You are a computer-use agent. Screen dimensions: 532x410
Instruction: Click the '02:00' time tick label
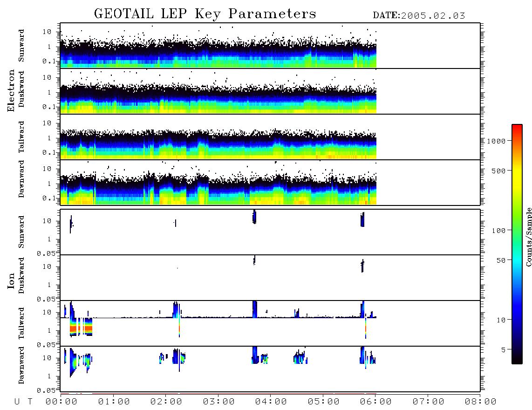[x=166, y=402]
